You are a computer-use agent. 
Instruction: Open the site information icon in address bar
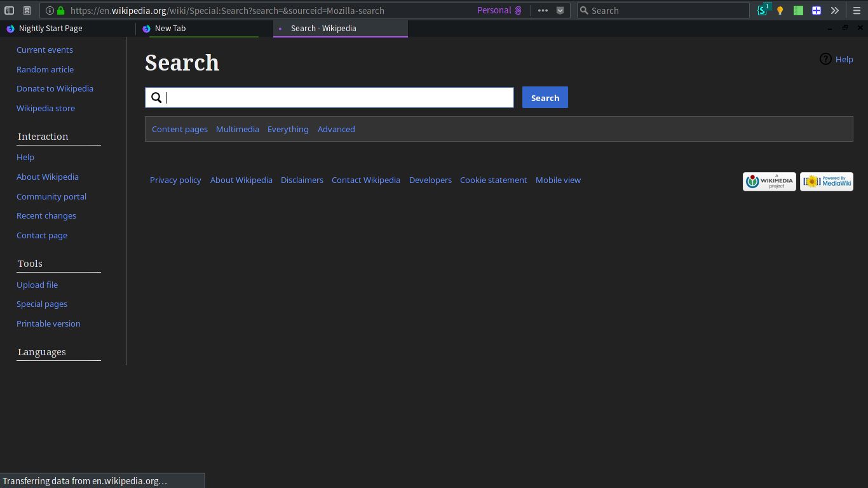coord(50,10)
